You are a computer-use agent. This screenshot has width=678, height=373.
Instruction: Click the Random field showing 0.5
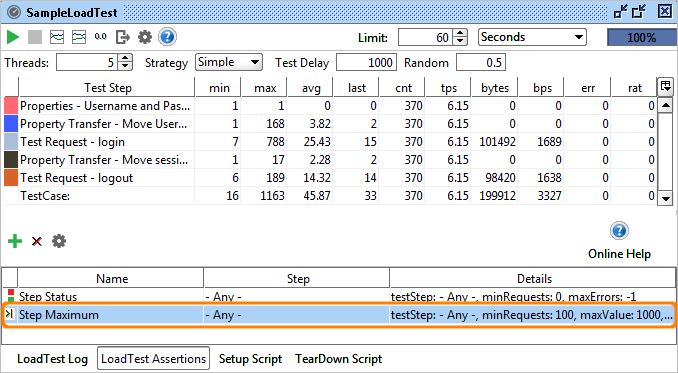(x=481, y=62)
